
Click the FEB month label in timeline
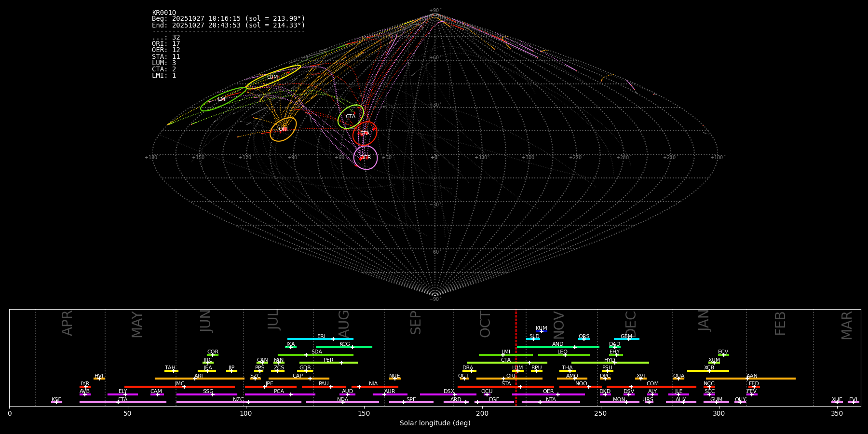point(780,324)
